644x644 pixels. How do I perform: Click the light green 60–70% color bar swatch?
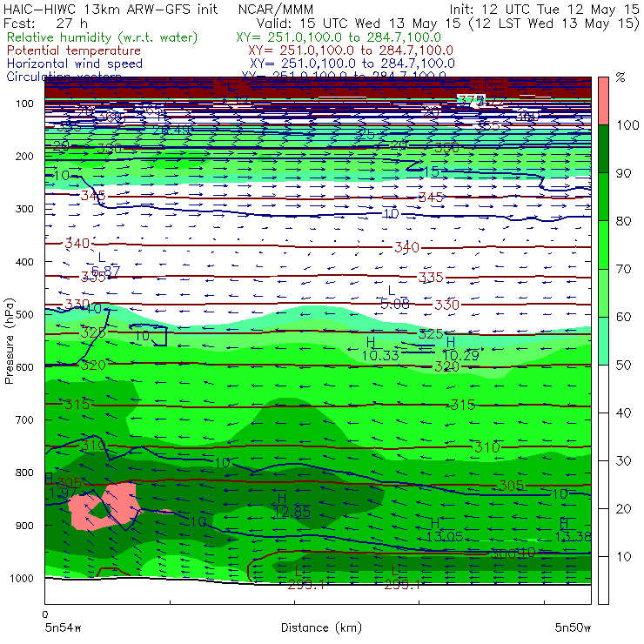point(603,292)
